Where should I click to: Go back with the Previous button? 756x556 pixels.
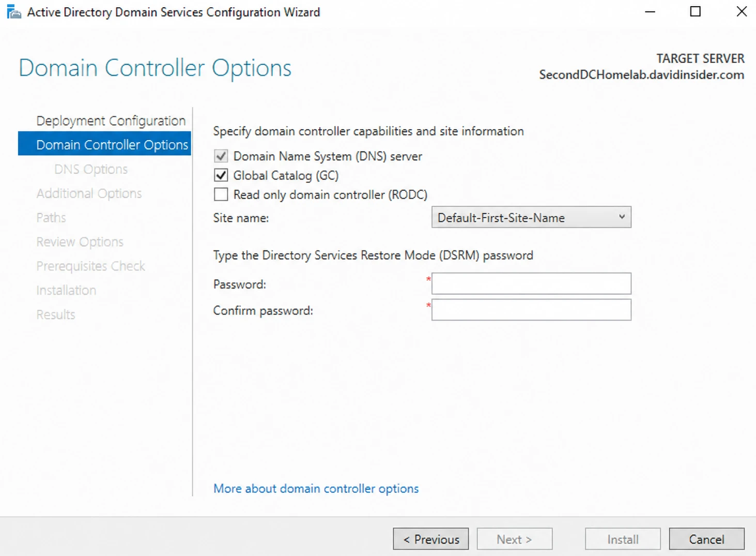[x=431, y=539]
